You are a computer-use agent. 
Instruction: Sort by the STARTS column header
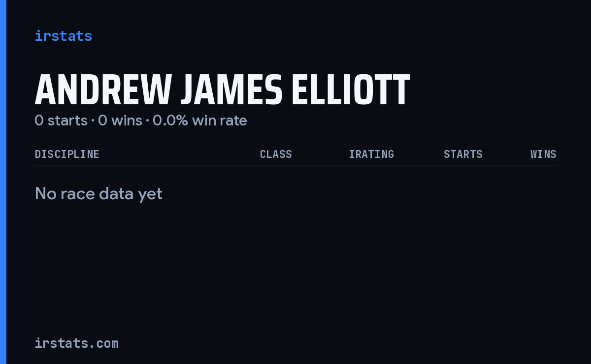463,154
